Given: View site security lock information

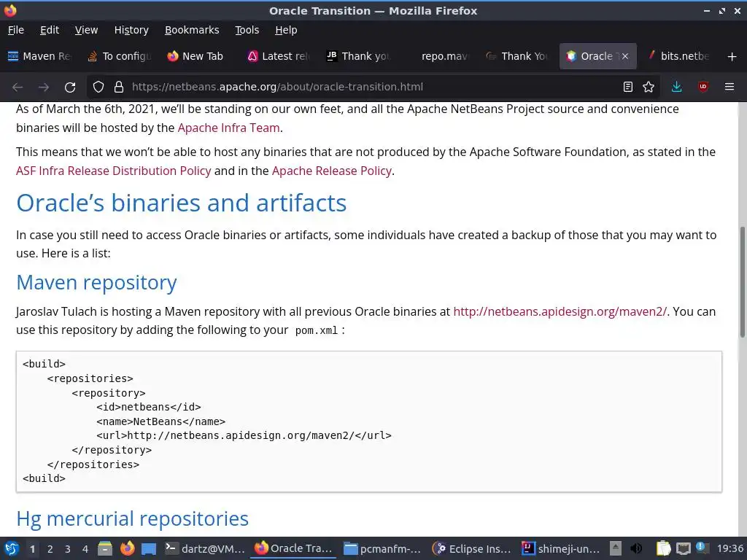Looking at the screenshot, I should [119, 87].
